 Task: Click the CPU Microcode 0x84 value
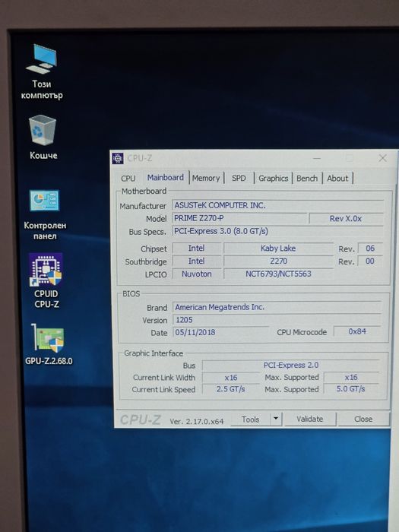[x=357, y=331]
